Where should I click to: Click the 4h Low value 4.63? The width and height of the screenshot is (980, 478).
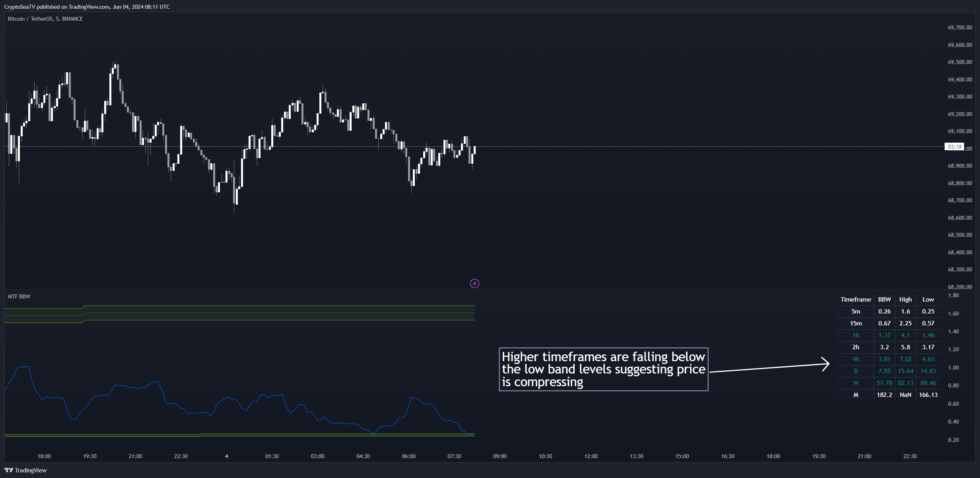928,359
